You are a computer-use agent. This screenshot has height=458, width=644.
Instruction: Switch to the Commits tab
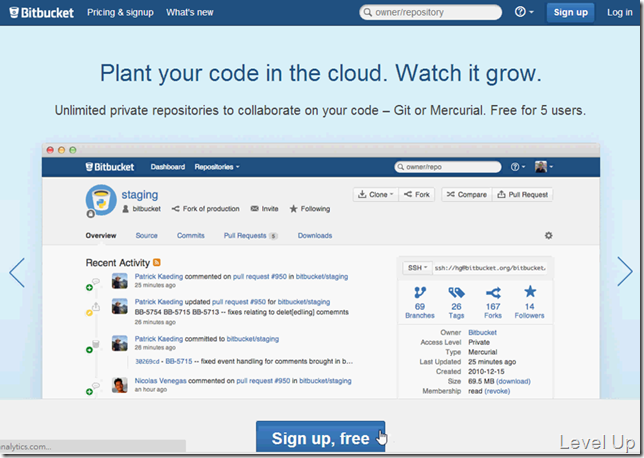pos(191,235)
